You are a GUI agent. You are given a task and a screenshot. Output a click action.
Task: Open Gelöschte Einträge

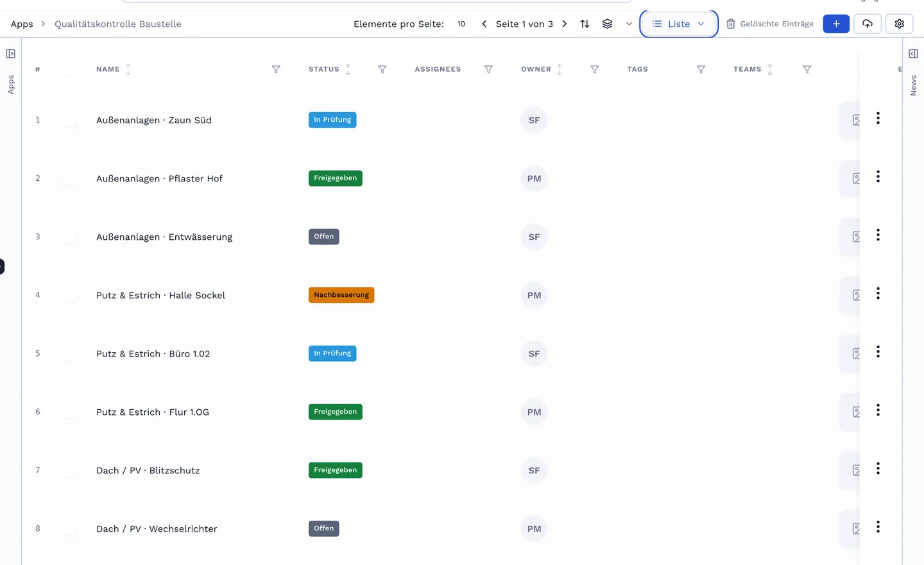770,24
